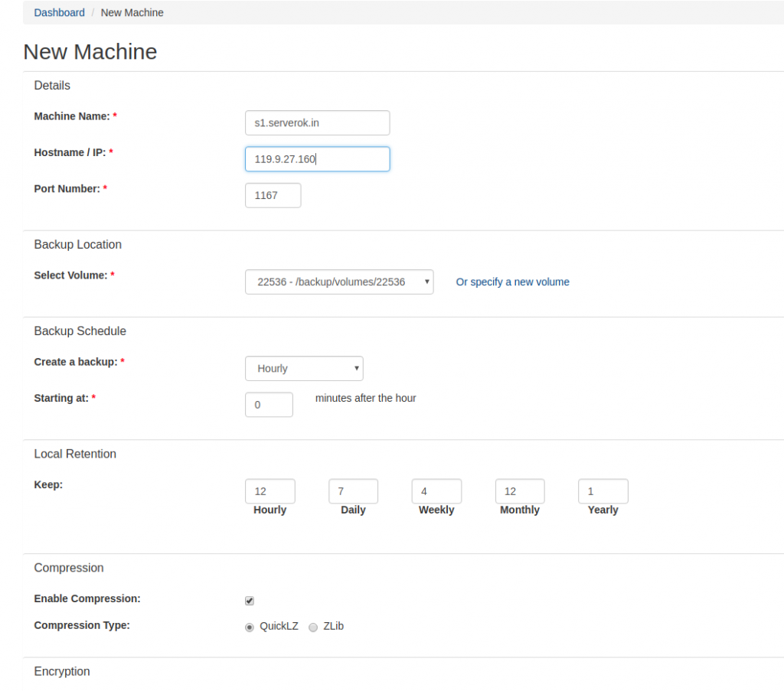Image resolution: width=784 pixels, height=691 pixels.
Task: Enable the Enable Compression checkbox
Action: pyautogui.click(x=249, y=601)
